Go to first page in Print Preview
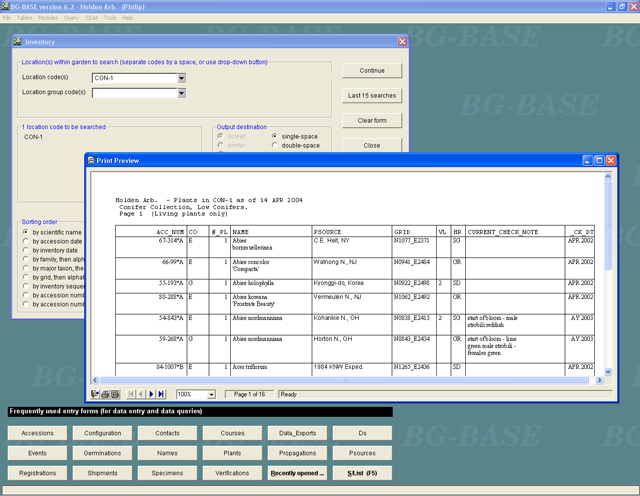 click(x=131, y=394)
